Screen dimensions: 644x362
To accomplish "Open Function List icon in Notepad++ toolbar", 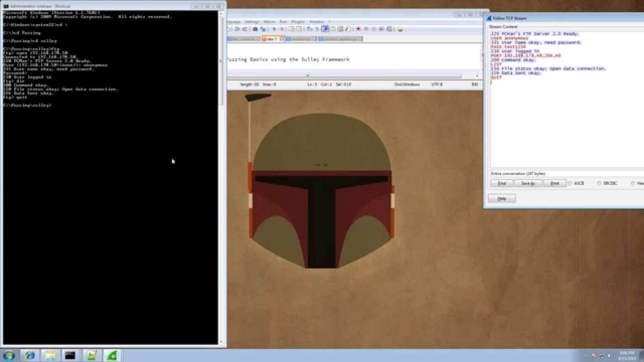I will [x=348, y=29].
